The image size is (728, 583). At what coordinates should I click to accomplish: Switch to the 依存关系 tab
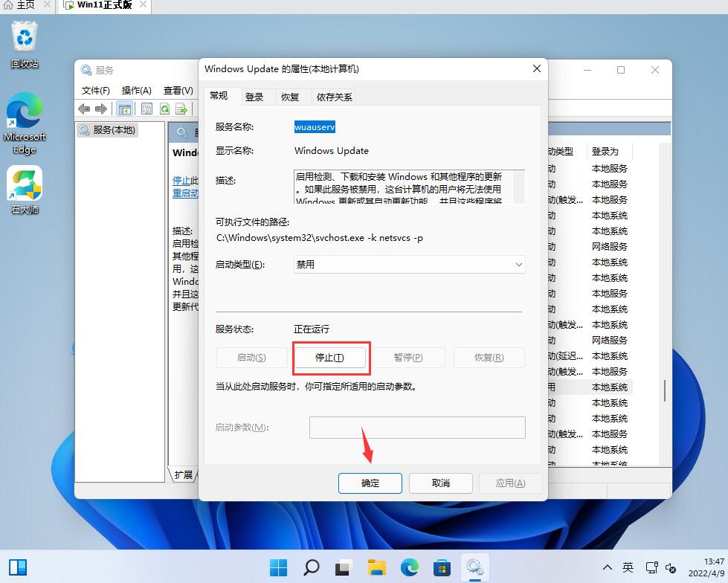pos(334,97)
